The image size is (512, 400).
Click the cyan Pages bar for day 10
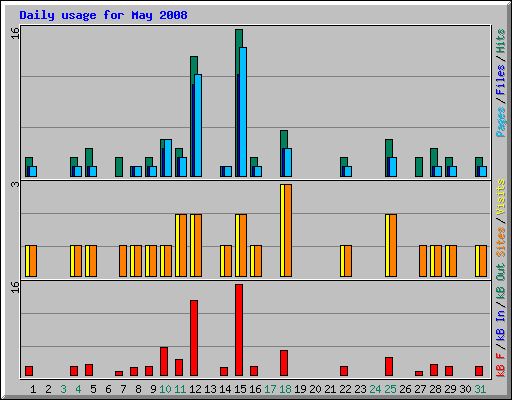tap(168, 158)
